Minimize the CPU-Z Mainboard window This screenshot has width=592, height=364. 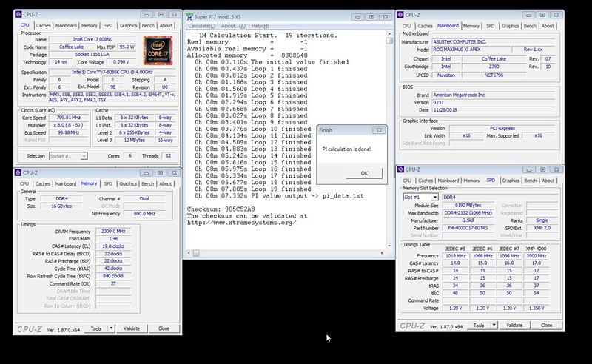pyautogui.click(x=528, y=15)
